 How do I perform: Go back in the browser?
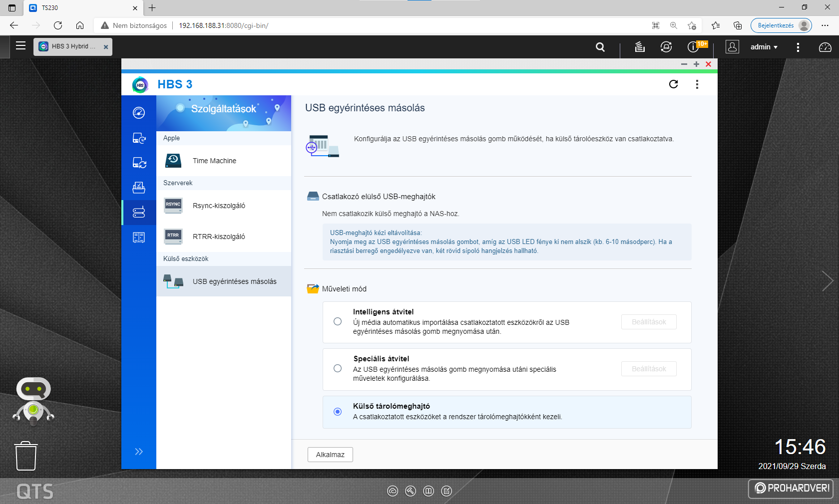click(14, 25)
